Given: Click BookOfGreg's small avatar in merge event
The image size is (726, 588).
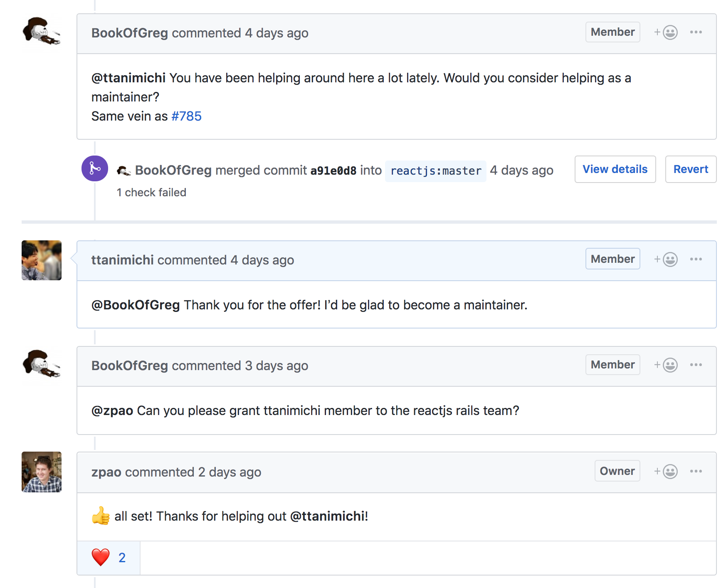Looking at the screenshot, I should (x=123, y=170).
